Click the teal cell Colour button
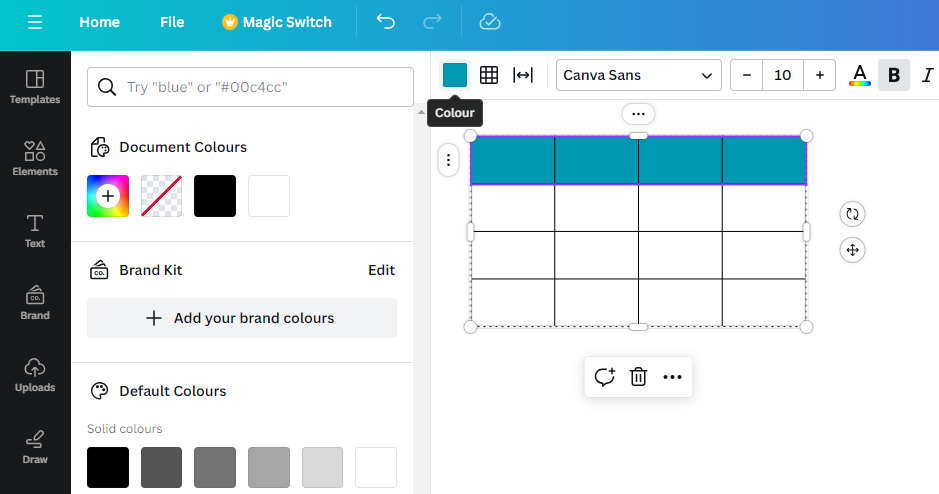This screenshot has width=939, height=494. [x=455, y=75]
